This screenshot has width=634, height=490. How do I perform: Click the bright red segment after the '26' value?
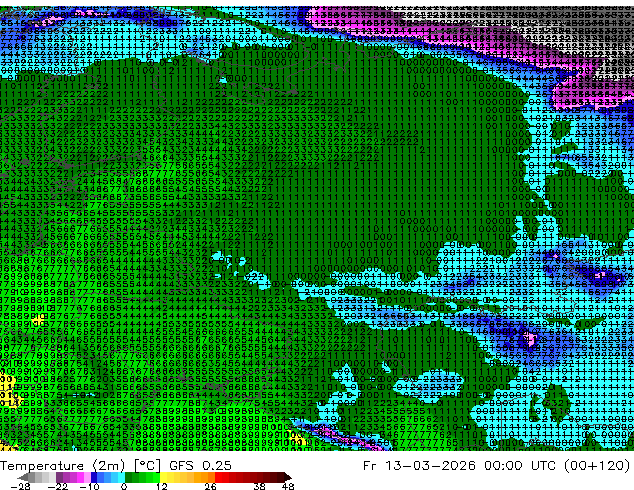coord(218,477)
